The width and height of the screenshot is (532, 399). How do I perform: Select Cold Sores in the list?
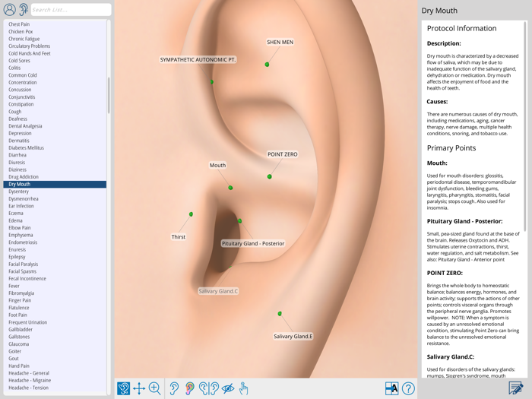[x=55, y=61]
